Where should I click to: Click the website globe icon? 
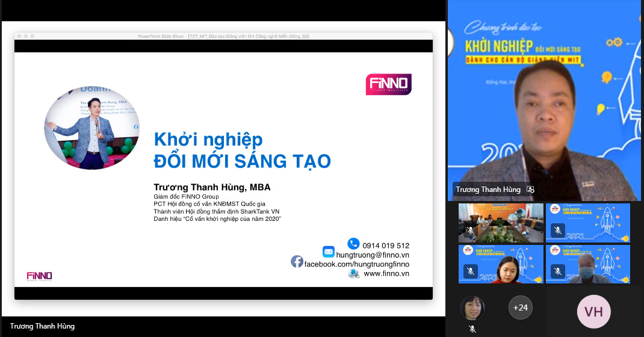click(x=354, y=274)
